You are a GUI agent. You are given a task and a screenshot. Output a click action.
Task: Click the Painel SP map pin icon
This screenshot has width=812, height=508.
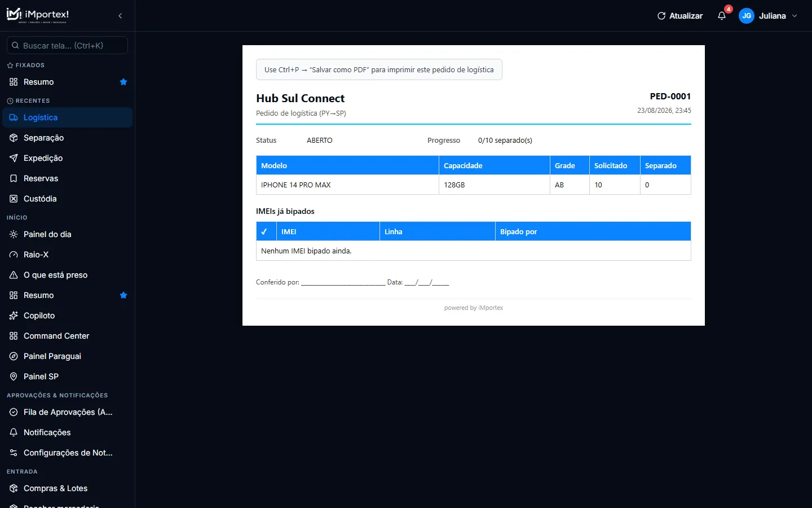[14, 376]
